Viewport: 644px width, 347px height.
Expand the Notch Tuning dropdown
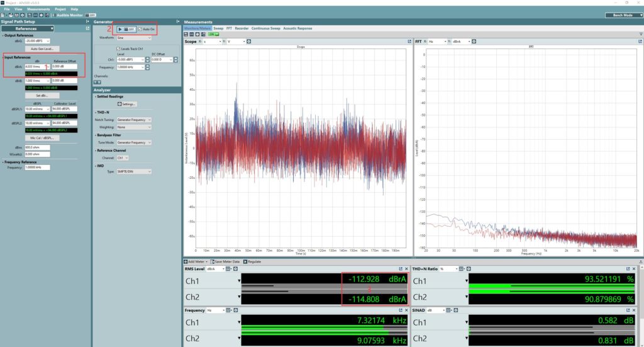(135, 119)
